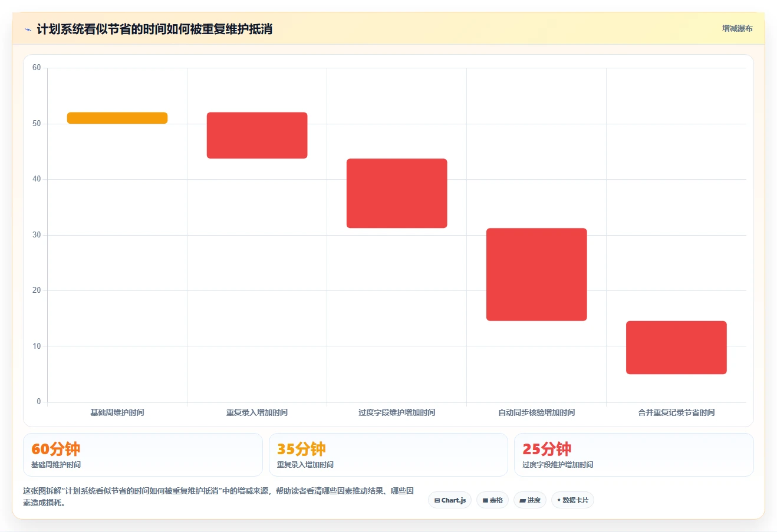Image resolution: width=777 pixels, height=532 pixels.
Task: Click y-axis value 20
Action: pos(37,290)
